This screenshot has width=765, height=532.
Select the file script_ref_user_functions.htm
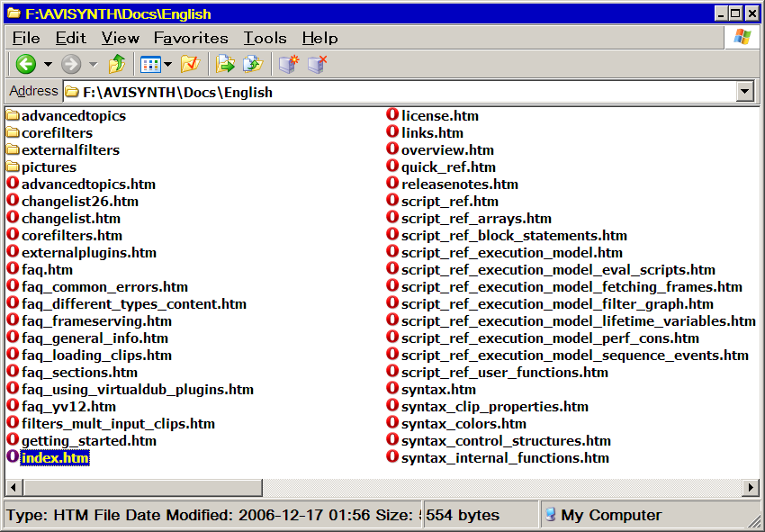tap(505, 372)
